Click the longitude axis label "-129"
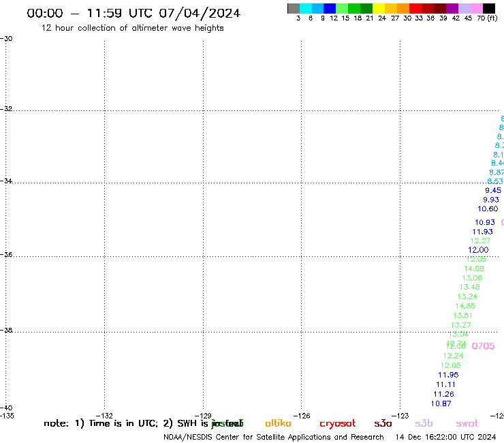Image resolution: width=504 pixels, height=443 pixels. [x=203, y=416]
